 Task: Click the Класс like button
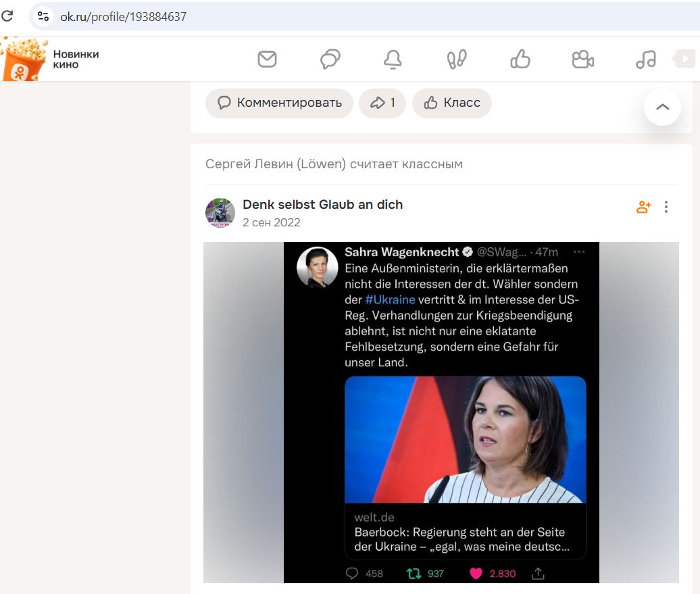[452, 103]
